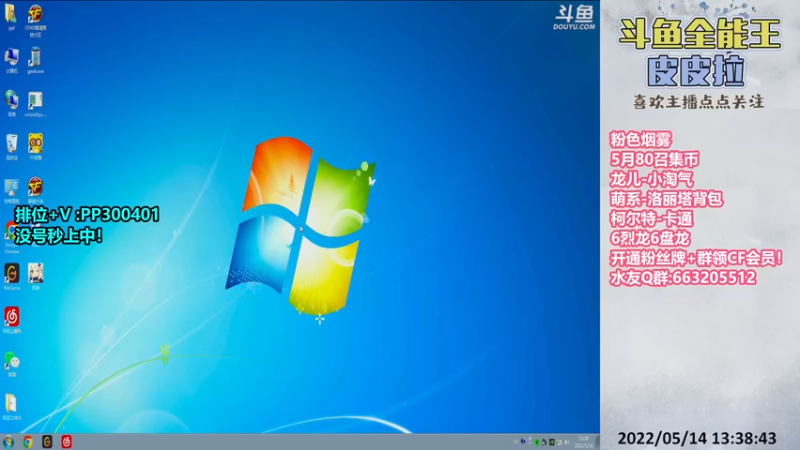
Task: Open the 新建文件夹 folder on desktop
Action: click(11, 407)
